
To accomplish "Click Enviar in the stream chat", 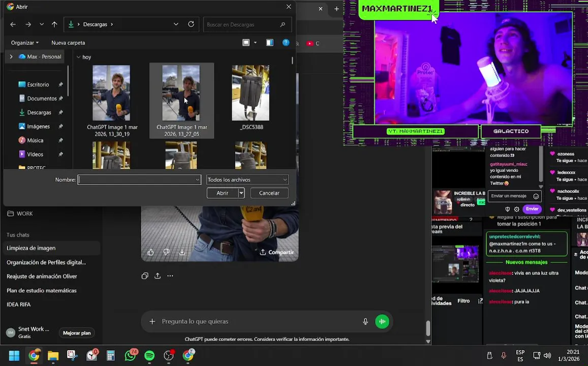I will click(532, 209).
